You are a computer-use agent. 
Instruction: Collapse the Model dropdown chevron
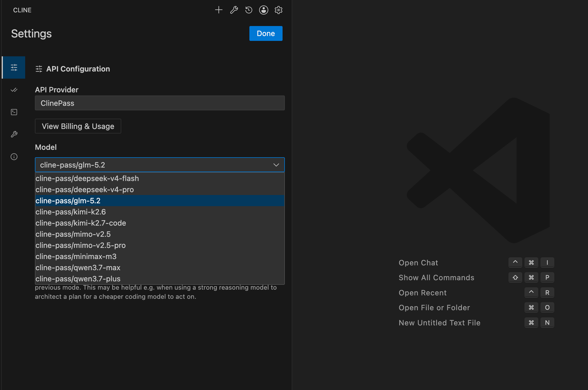pos(276,165)
